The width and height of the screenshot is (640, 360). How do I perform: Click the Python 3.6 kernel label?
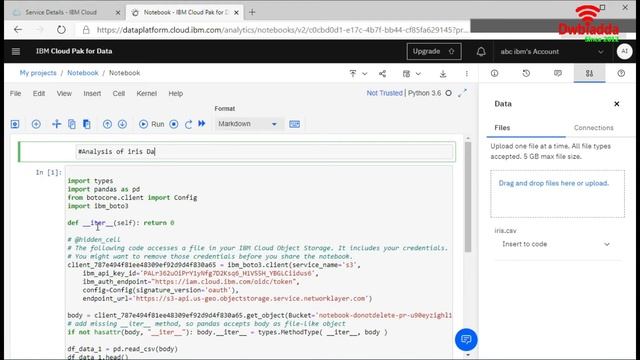pos(424,93)
